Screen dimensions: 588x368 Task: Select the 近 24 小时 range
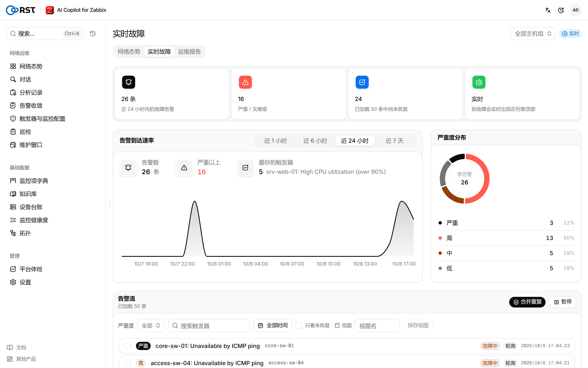click(355, 141)
